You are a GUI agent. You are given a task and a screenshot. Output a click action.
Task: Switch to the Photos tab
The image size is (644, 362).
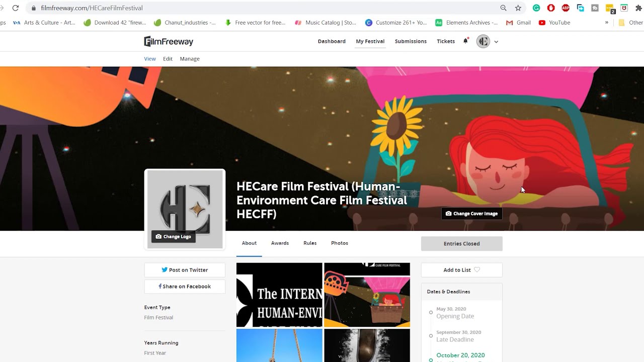tap(340, 243)
